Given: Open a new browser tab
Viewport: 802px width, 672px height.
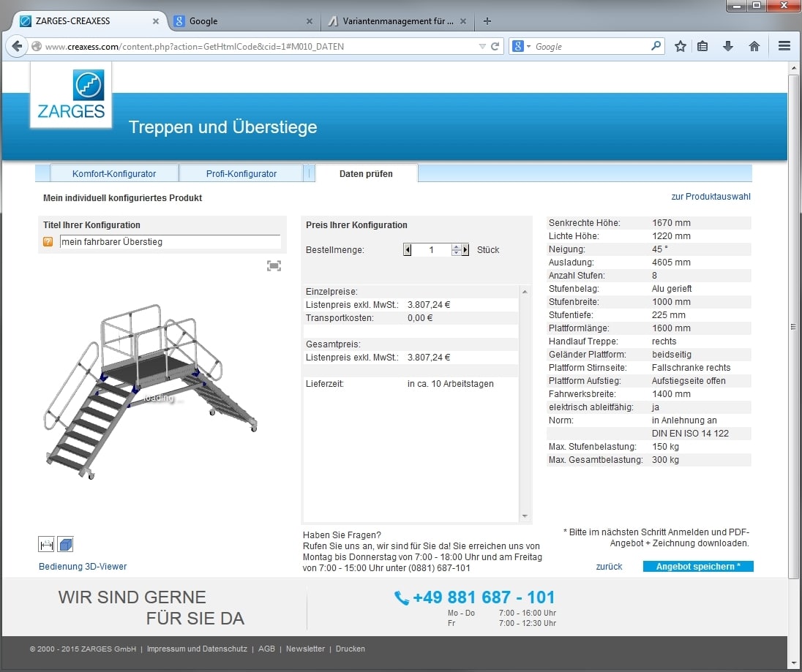Looking at the screenshot, I should pos(487,21).
